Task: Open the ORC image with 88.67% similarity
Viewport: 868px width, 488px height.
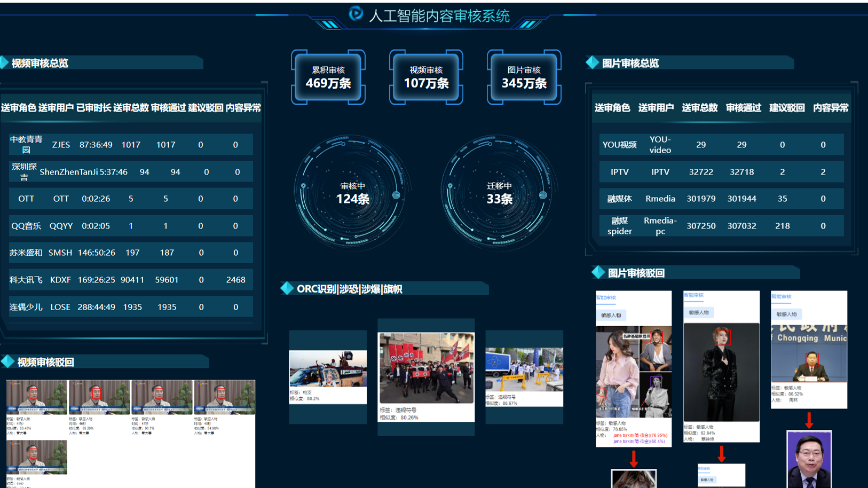Action: tap(524, 369)
